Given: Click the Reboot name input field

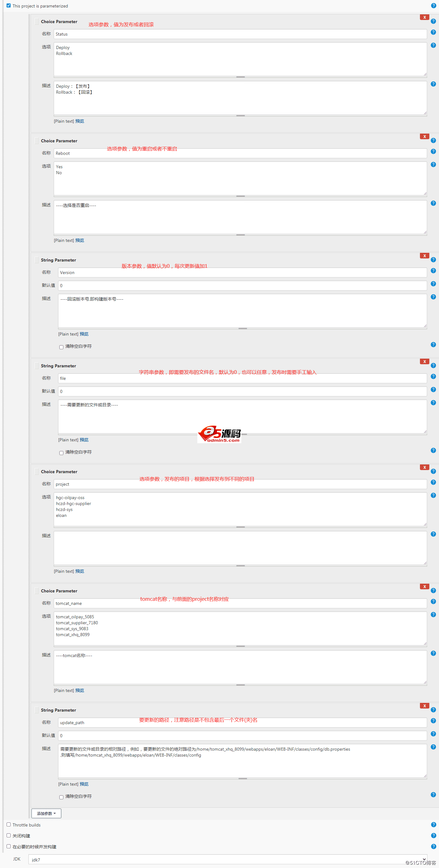Looking at the screenshot, I should click(x=240, y=153).
